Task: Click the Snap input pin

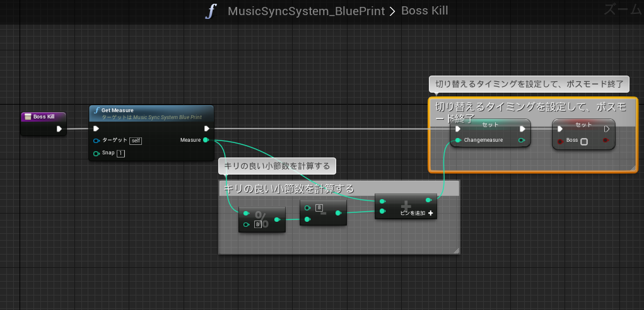Action: pyautogui.click(x=97, y=153)
